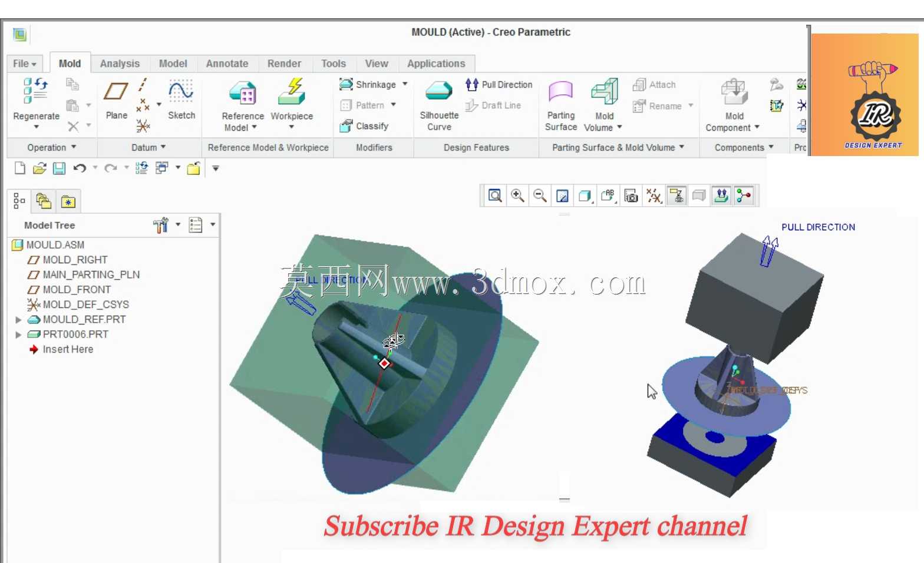Zoom in using the graphics toolbar

coord(517,196)
